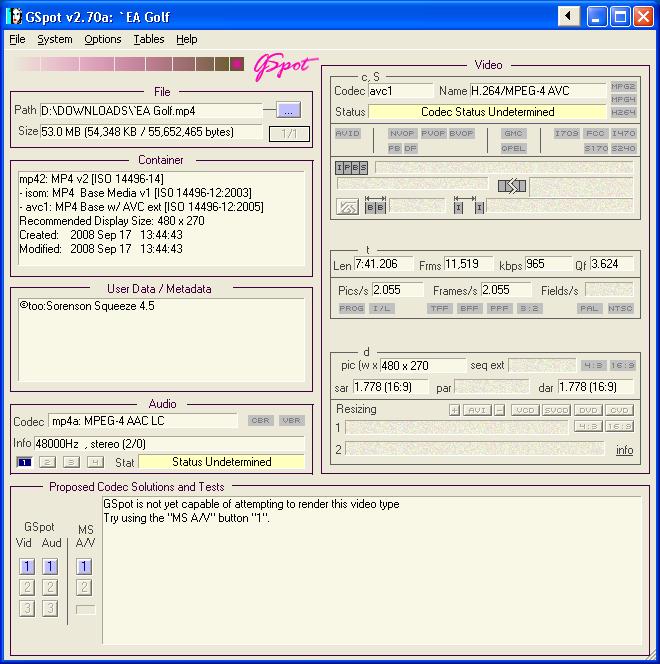Click the CBR audio indicator
This screenshot has height=664, width=660.
260,421
